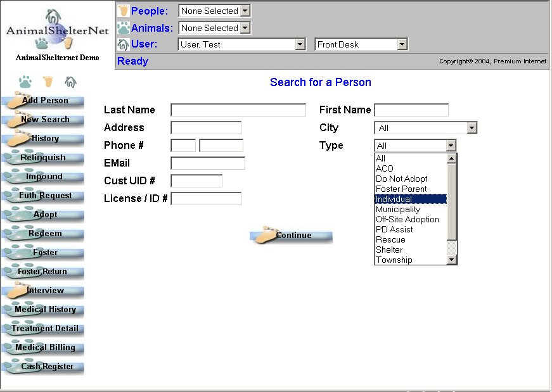Click the AnimalShelterNet logo
Viewport: 552px width, 392px height.
[57, 30]
